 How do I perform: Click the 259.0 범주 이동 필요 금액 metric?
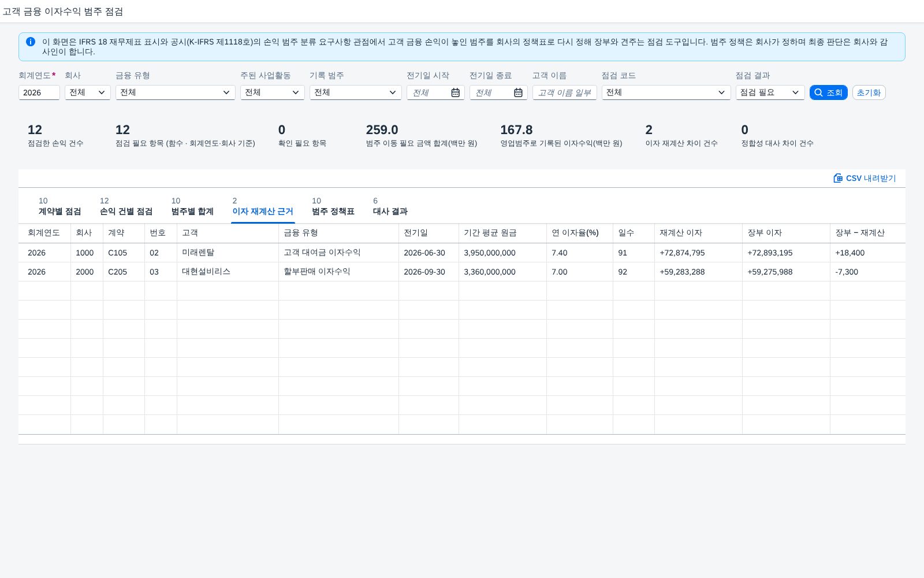[422, 135]
